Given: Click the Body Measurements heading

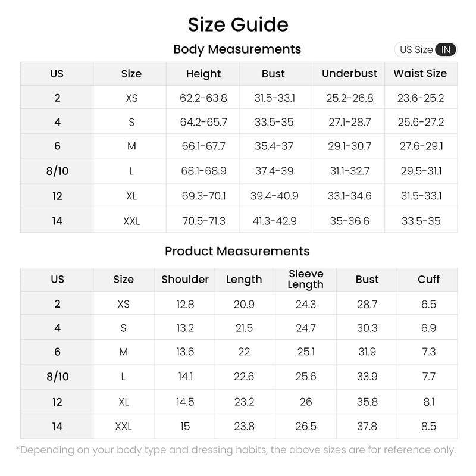Looking at the screenshot, I should [237, 49].
